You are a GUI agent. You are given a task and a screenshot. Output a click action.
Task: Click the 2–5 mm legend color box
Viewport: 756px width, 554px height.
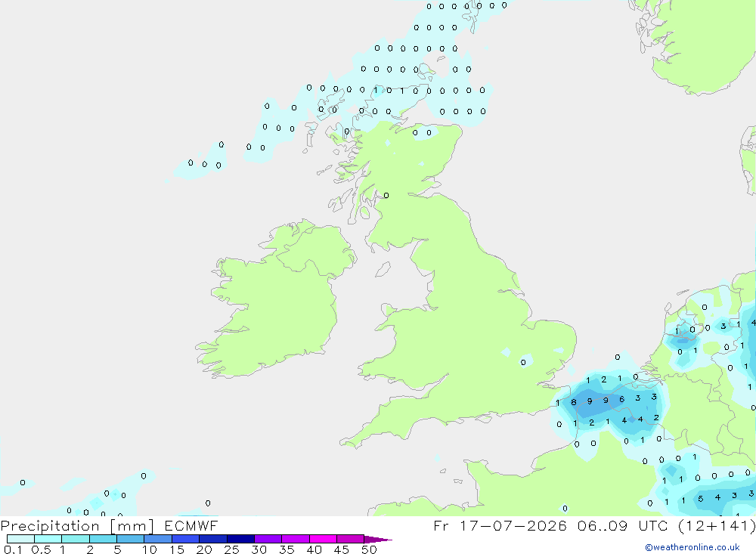pos(103,539)
